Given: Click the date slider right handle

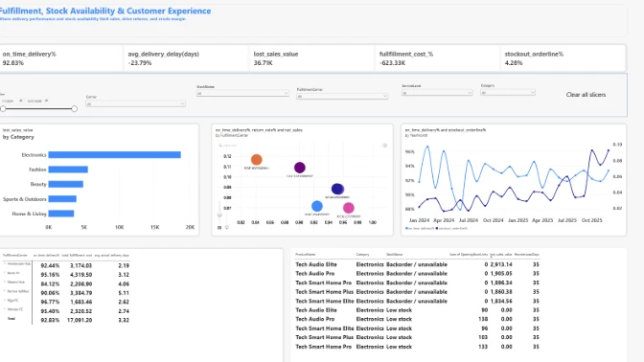Looking at the screenshot, I should coord(75,109).
